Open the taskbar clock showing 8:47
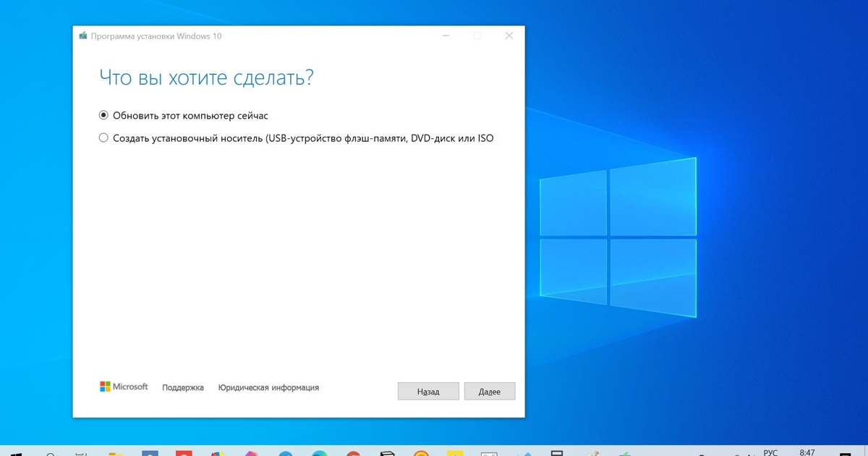The image size is (868, 456). click(x=808, y=452)
